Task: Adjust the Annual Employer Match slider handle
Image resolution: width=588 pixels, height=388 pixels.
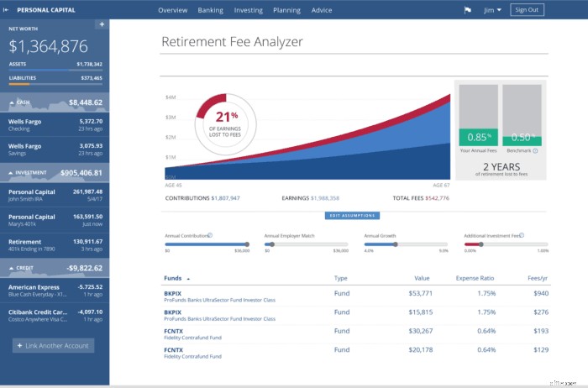Action: (x=272, y=244)
